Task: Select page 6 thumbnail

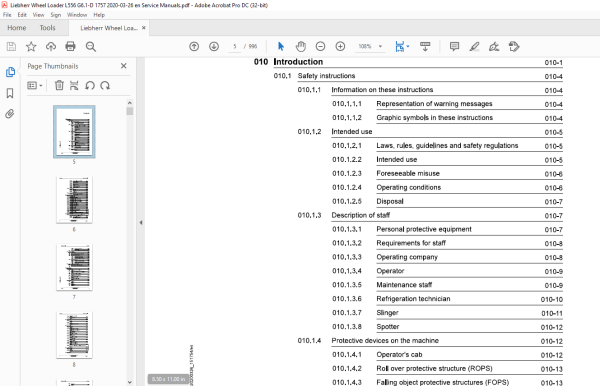Action: click(74, 200)
